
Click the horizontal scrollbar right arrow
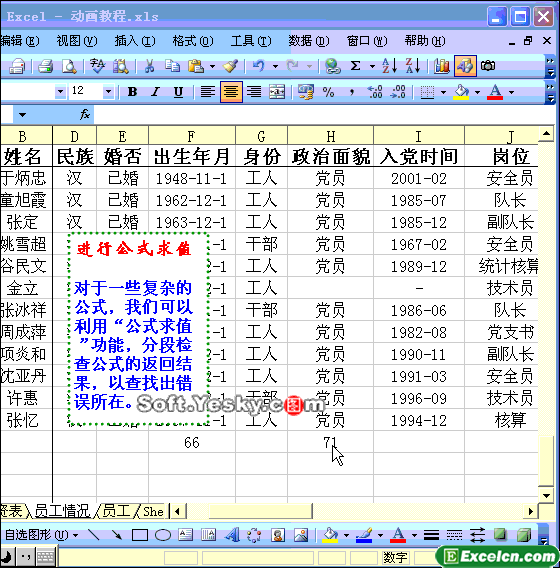tap(531, 511)
